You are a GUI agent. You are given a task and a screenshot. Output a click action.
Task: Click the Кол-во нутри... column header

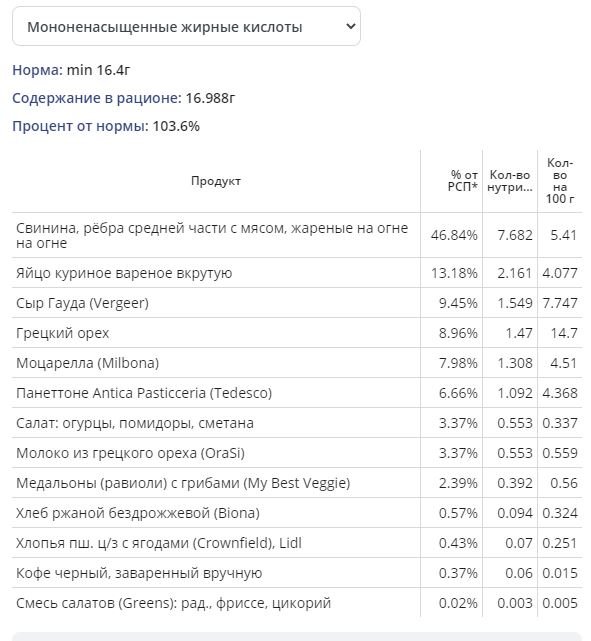point(510,181)
